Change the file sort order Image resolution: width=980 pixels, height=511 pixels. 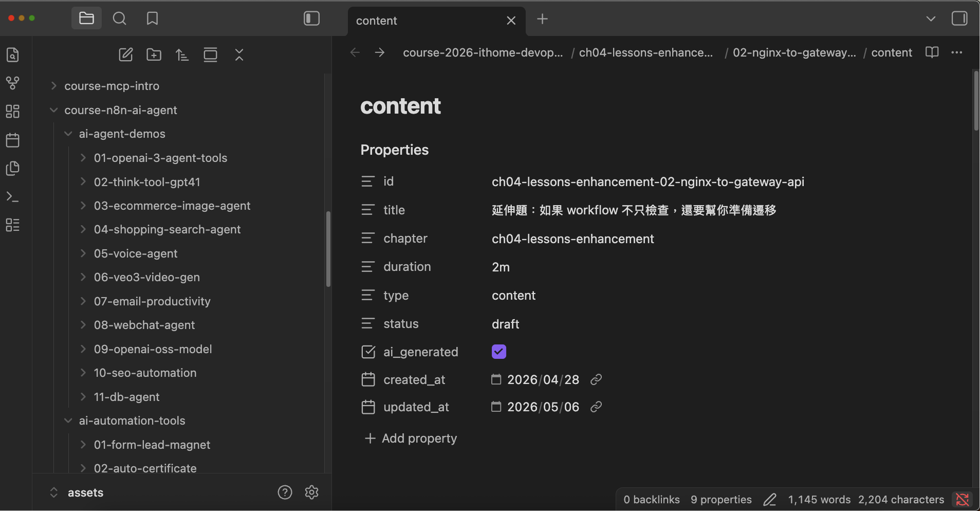(x=182, y=55)
